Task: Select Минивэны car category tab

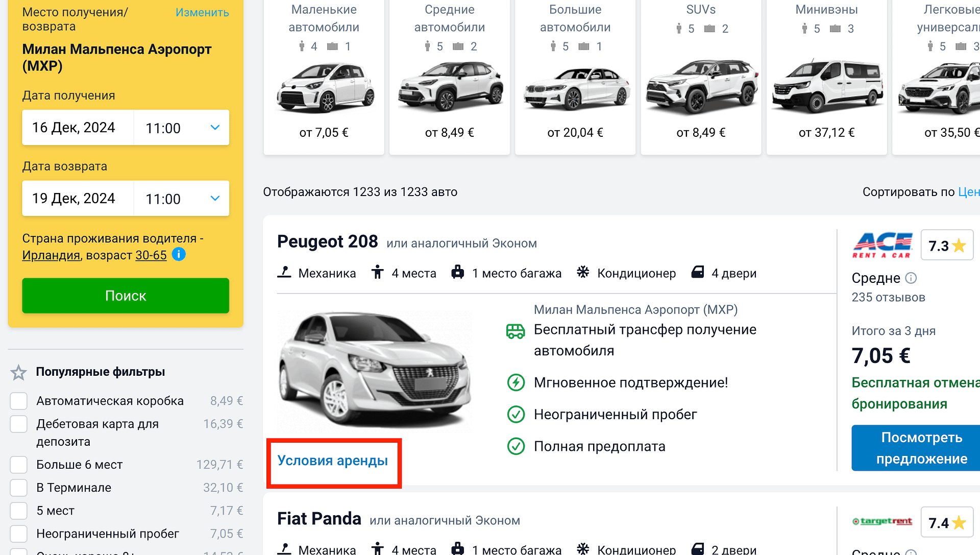Action: 826,77
